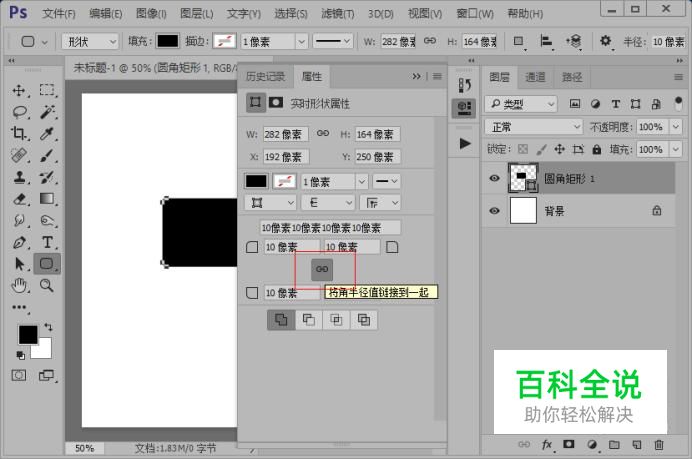Open the 滤镜(T) menu
The width and height of the screenshot is (692, 459).
(338, 14)
